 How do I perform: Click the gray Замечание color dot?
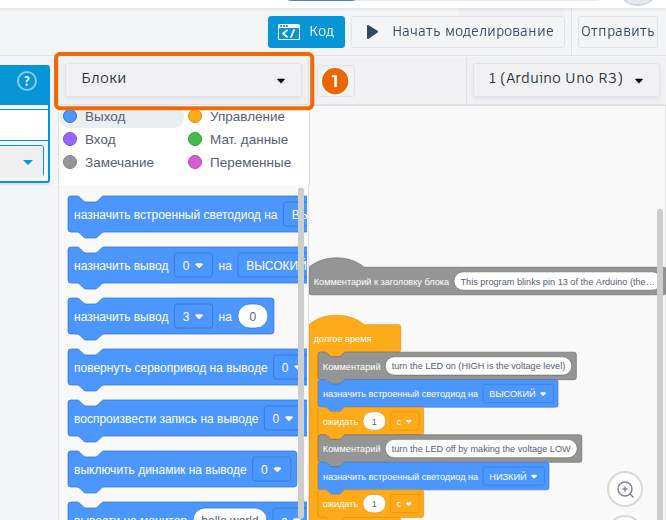(70, 162)
